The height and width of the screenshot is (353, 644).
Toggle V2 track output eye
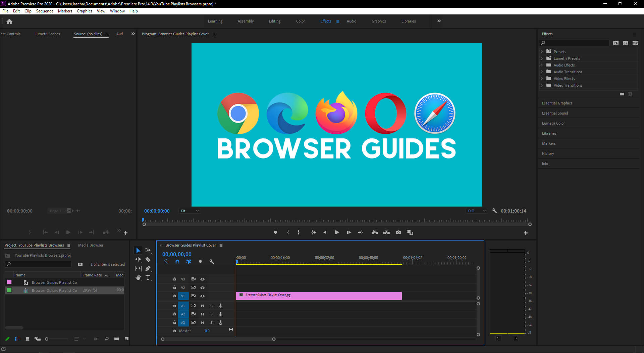pos(202,288)
